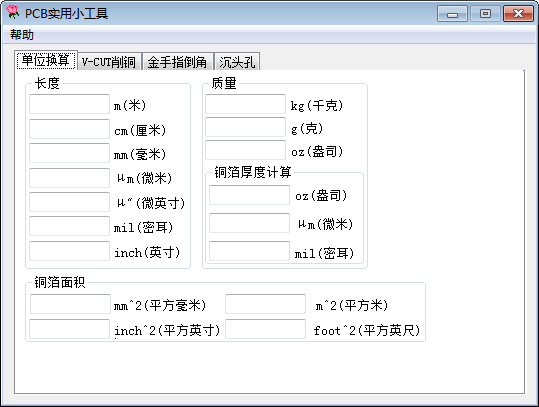Click the kg(千克) mass input field

[245, 104]
